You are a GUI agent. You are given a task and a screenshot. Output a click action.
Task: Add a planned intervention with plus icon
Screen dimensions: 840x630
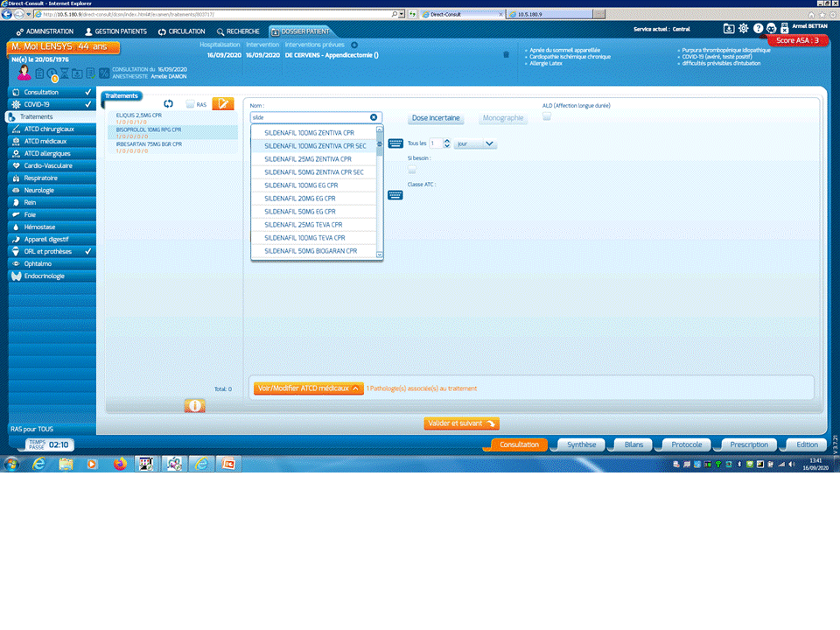[354, 45]
